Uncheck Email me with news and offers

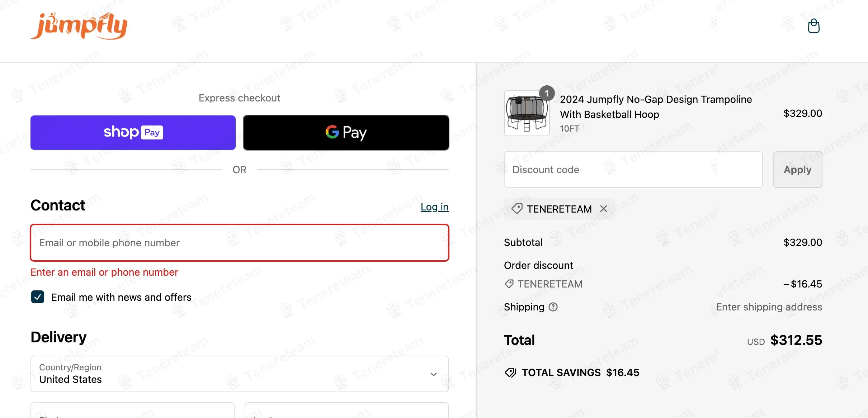pyautogui.click(x=38, y=297)
